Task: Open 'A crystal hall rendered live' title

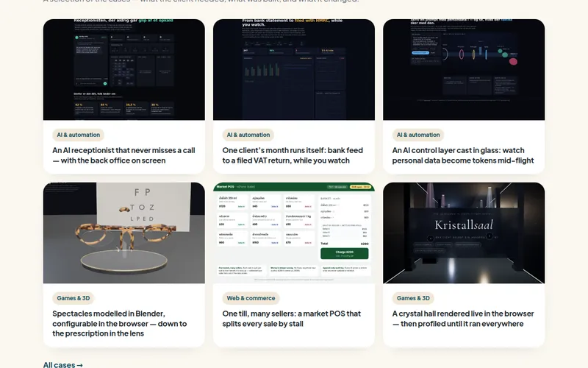Action: point(463,319)
